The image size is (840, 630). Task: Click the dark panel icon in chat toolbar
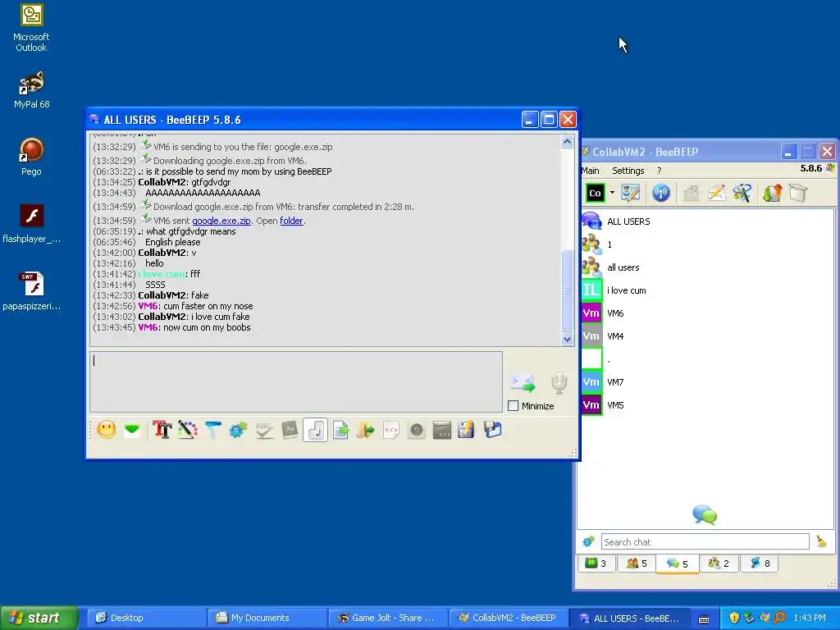coord(442,430)
